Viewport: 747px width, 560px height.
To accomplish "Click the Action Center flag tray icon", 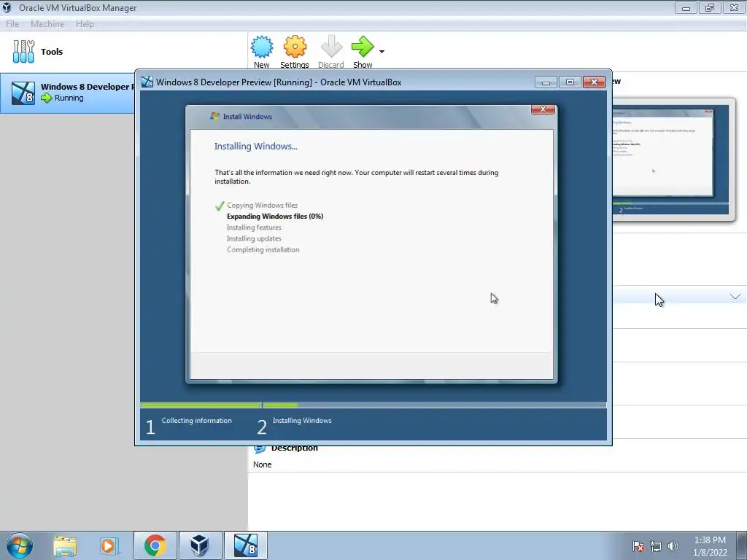I will (638, 546).
